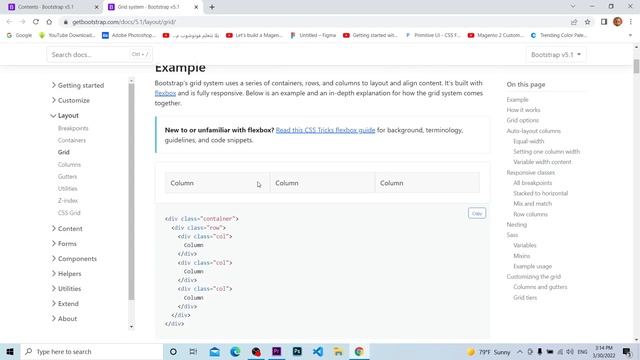The width and height of the screenshot is (640, 360).
Task: Go forward using the browser forward arrow
Action: point(22,22)
